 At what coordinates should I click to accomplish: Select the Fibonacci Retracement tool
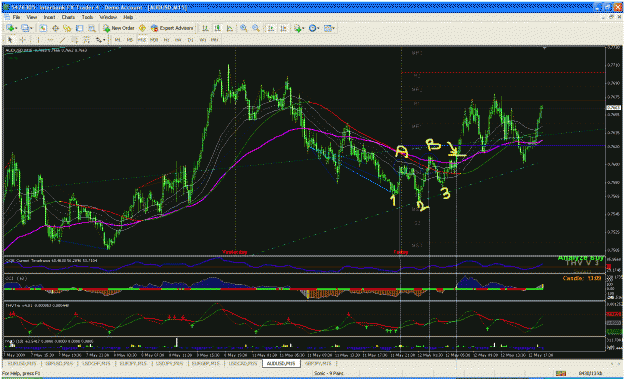click(86, 40)
